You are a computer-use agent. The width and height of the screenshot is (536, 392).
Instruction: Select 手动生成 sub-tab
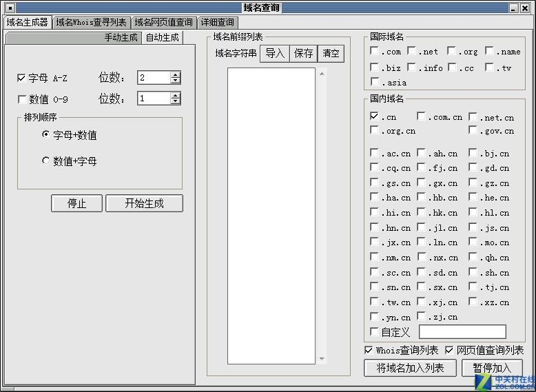pos(74,38)
